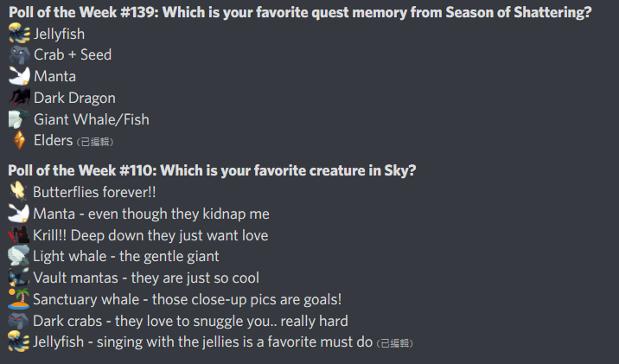Click the Vault mantas emoji icon

(18, 278)
